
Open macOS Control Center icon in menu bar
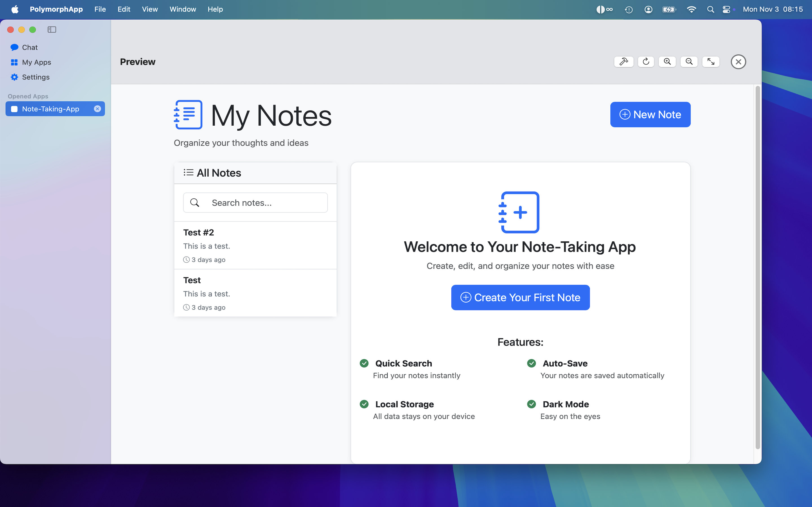click(726, 9)
